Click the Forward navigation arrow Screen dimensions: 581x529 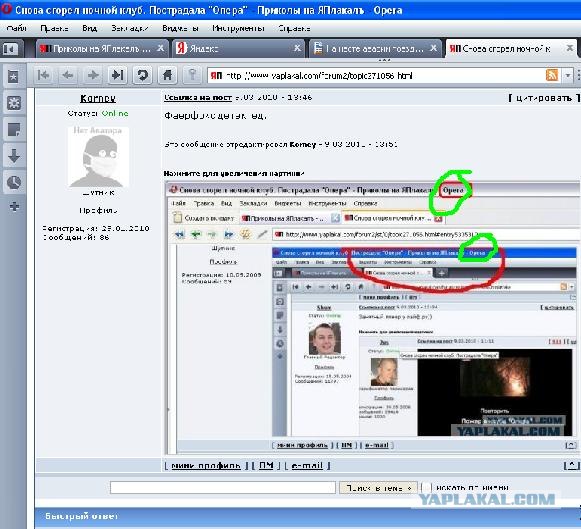[x=93, y=76]
